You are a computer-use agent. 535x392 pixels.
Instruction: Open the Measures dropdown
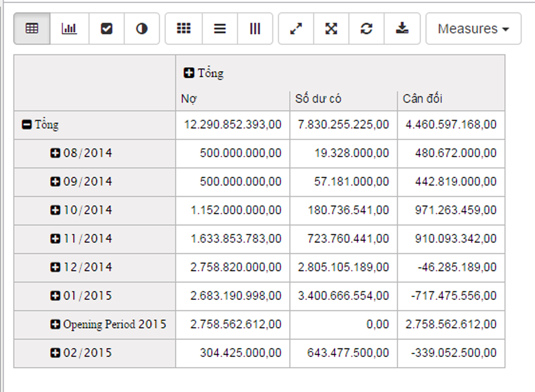pyautogui.click(x=473, y=29)
